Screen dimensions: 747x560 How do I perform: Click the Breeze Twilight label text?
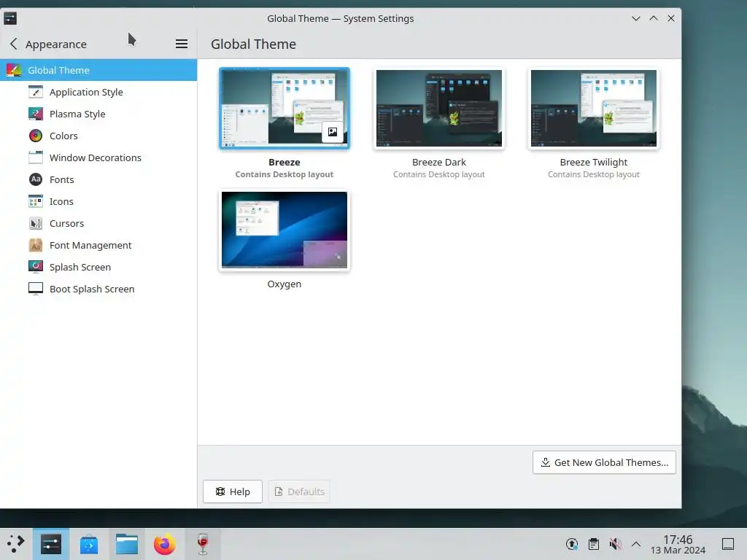point(594,163)
